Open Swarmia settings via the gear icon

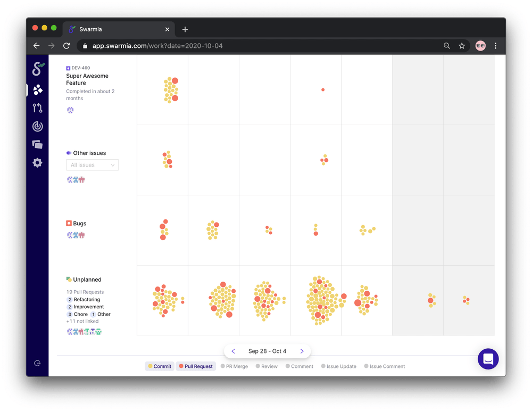tap(37, 162)
